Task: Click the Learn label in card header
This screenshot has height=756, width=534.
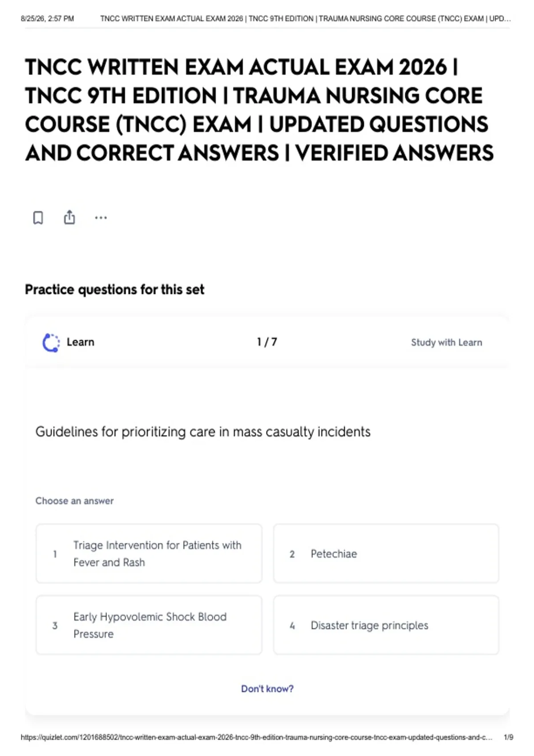Action: point(81,342)
